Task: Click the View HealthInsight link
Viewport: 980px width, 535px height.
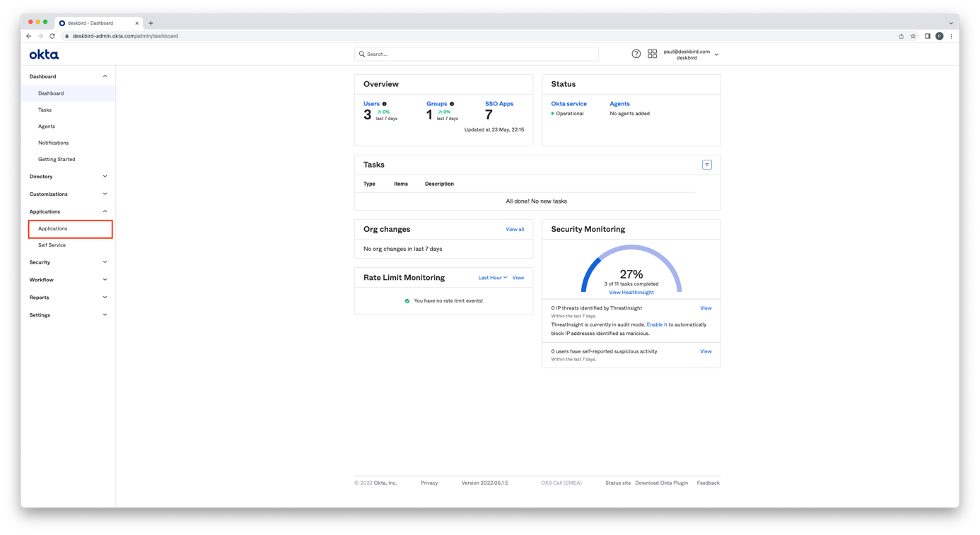Action: point(631,293)
